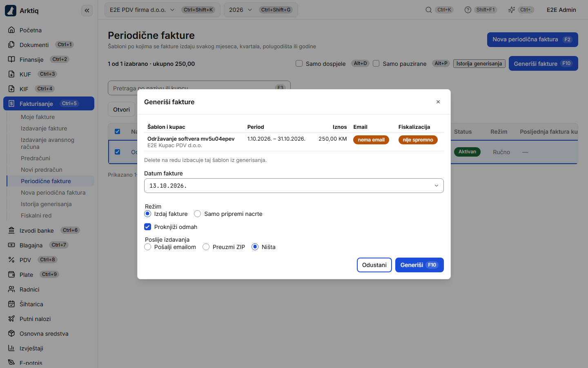Click the Generiši button in dialog
Viewport: 588px width, 368px height.
419,265
